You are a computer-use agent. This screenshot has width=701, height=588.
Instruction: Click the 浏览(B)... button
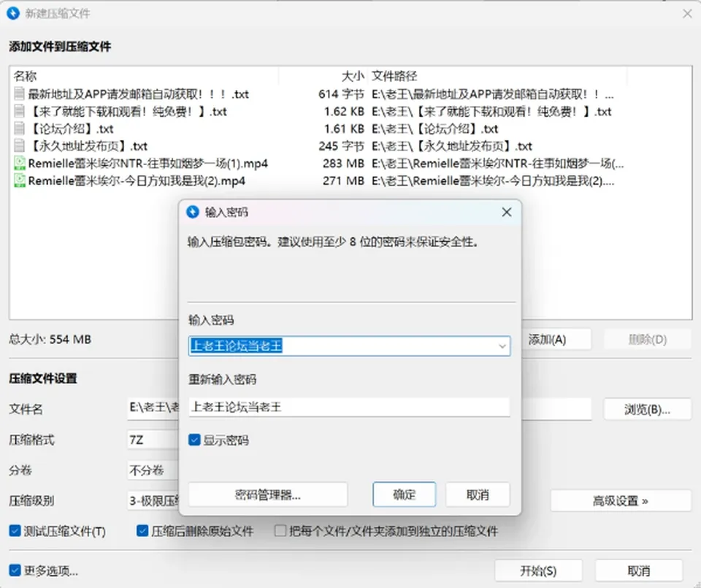click(648, 409)
